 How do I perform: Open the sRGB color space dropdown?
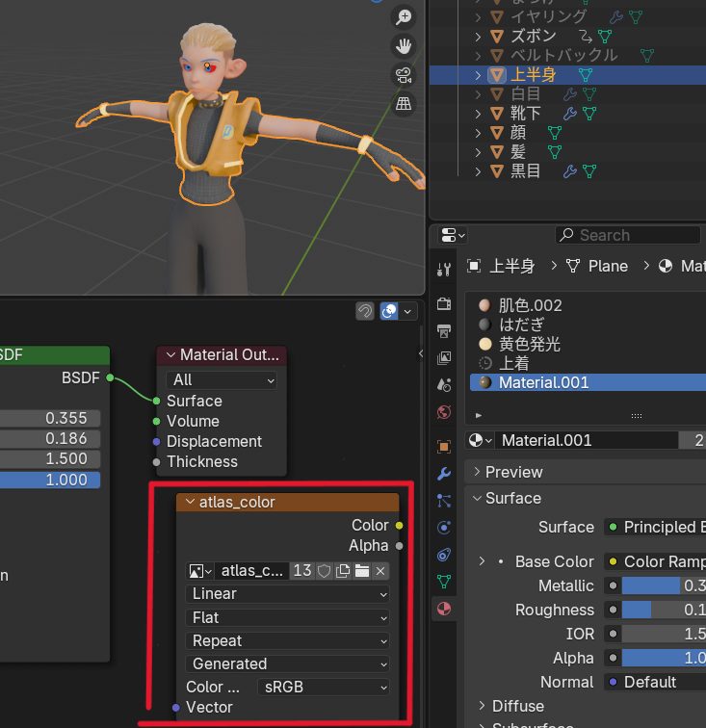[325, 688]
